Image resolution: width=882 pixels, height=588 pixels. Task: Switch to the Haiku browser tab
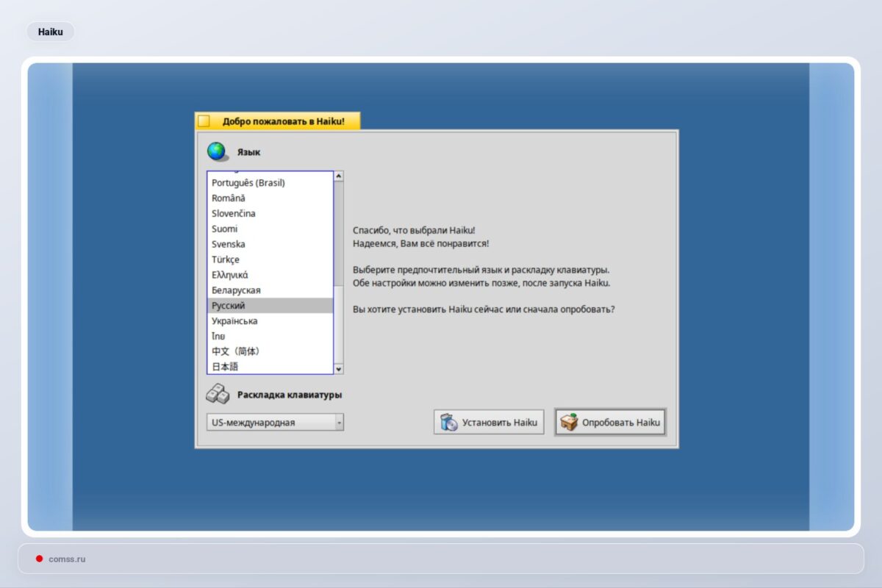50,32
